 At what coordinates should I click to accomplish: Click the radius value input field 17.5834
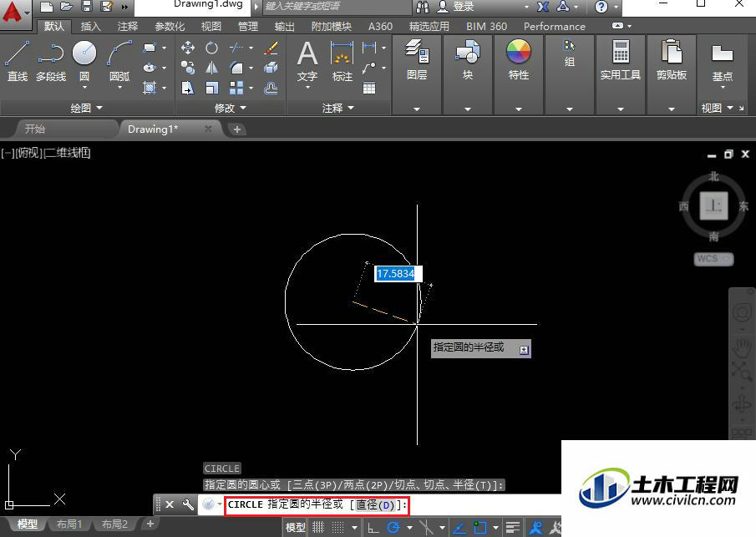tap(398, 274)
